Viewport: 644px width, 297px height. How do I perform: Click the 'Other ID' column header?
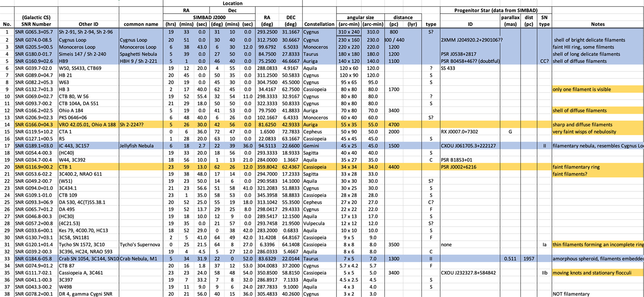tap(89, 24)
